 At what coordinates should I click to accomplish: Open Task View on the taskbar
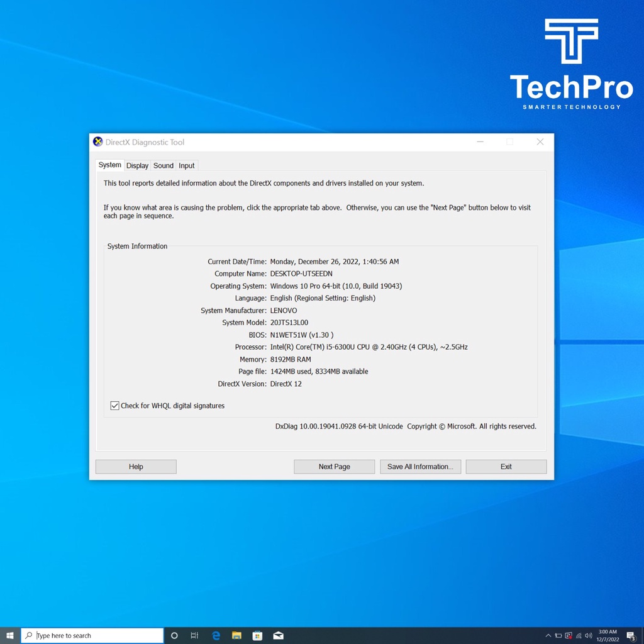[195, 635]
